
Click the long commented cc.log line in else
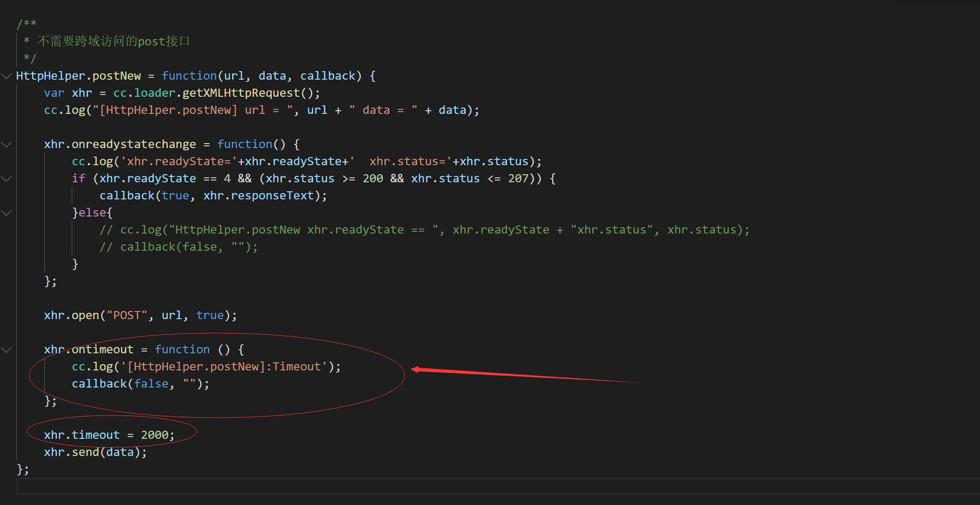[424, 230]
